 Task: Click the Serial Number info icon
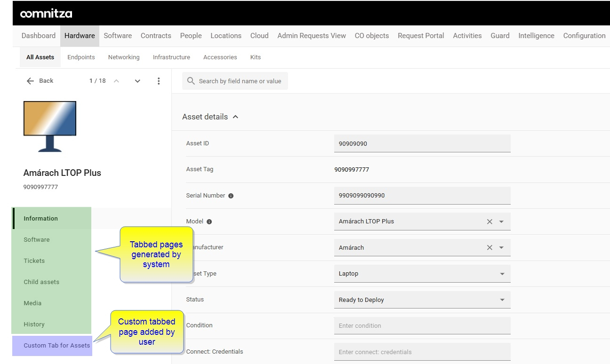point(231,196)
